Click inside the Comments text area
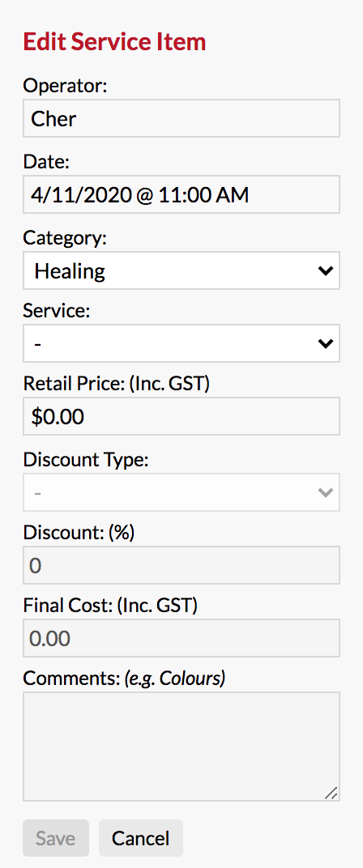 [x=181, y=747]
